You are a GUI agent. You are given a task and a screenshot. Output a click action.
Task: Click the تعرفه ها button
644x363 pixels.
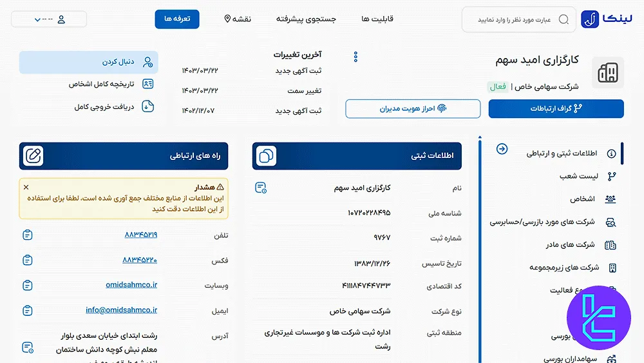177,19
